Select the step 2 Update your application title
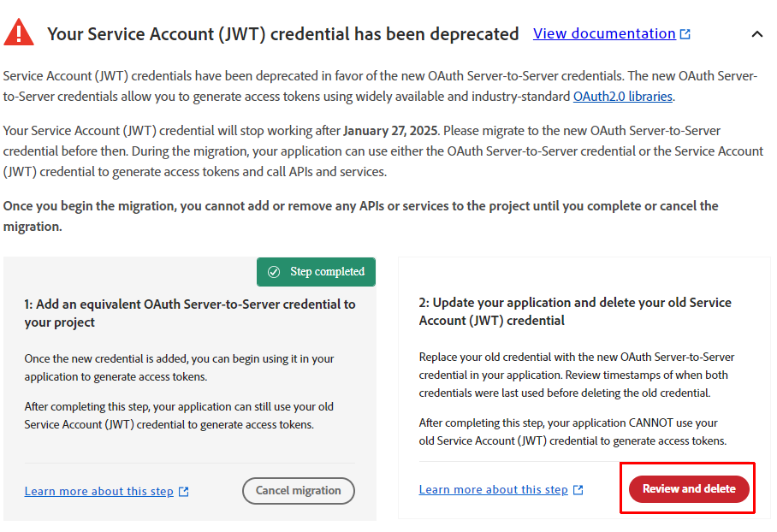 (x=575, y=311)
